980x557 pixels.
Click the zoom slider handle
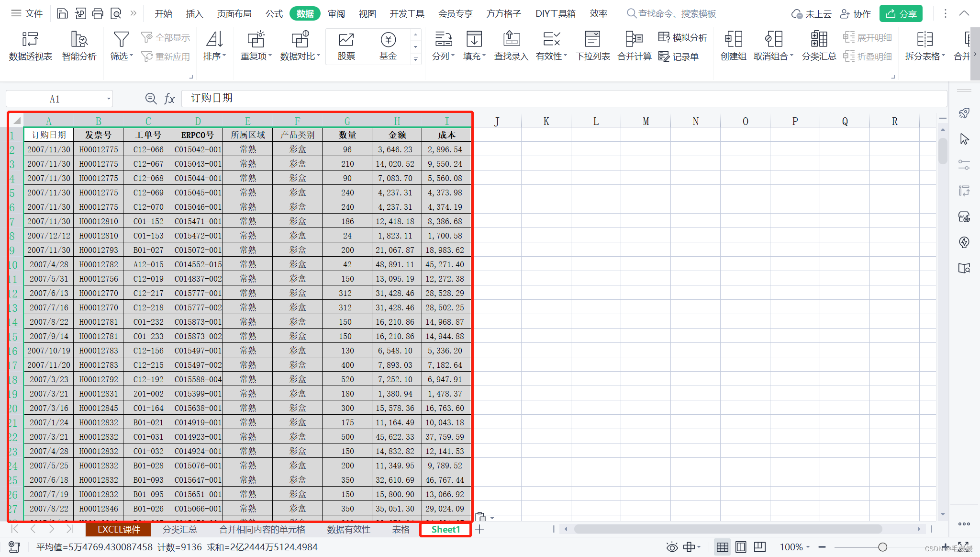[882, 547]
